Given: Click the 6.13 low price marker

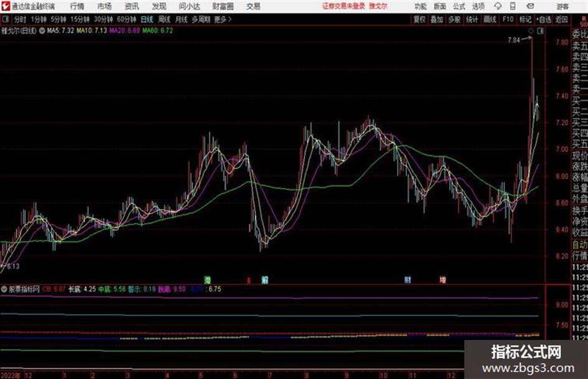Looking at the screenshot, I should (13, 266).
